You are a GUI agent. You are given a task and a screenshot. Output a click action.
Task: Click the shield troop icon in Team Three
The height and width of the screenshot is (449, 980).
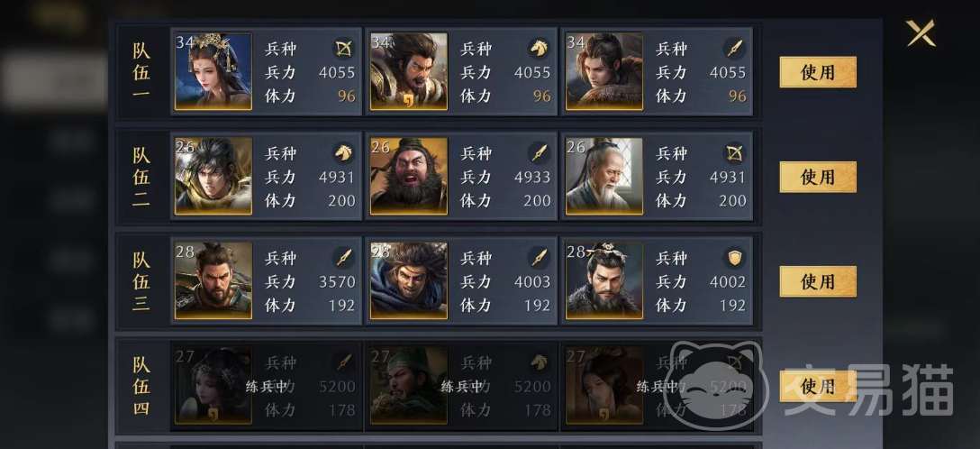[x=734, y=257]
